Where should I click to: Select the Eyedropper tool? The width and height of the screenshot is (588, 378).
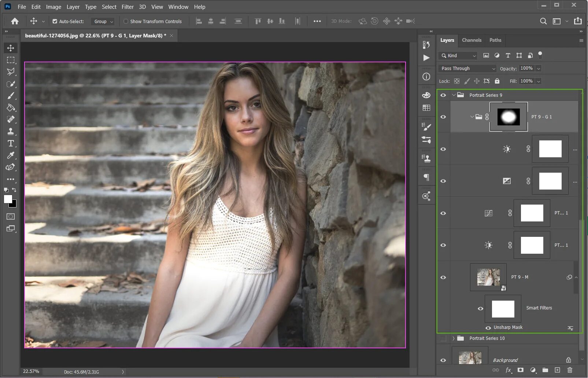(11, 155)
